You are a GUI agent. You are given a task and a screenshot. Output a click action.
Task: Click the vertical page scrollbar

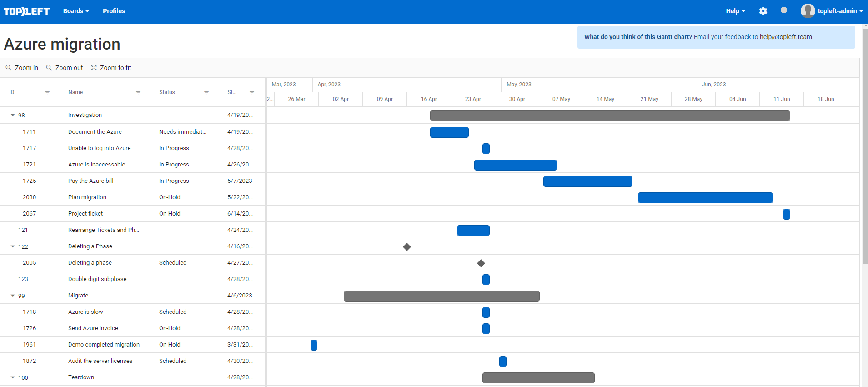point(865,146)
